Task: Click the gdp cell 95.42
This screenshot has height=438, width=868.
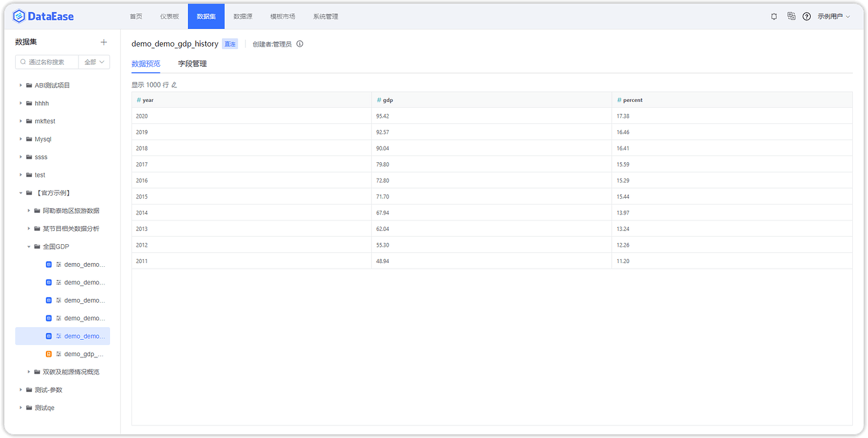Action: click(x=492, y=116)
